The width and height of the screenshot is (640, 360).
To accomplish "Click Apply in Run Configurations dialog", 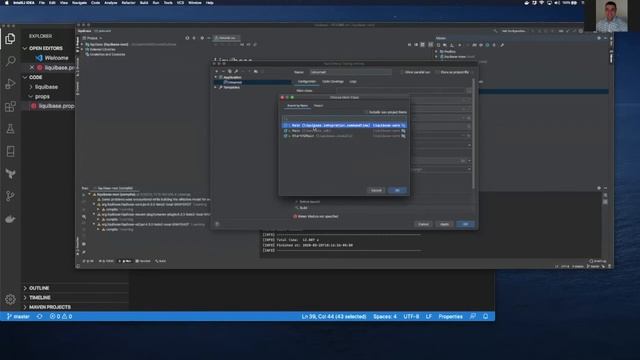I will coord(444,224).
